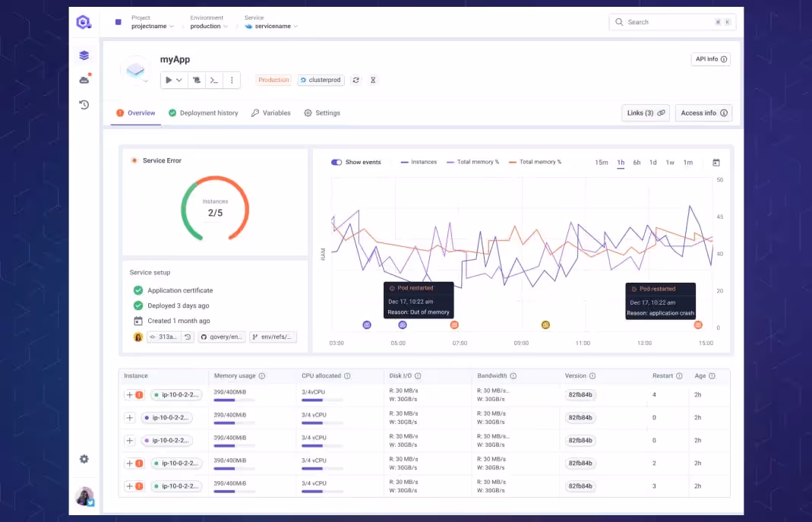
Task: Enable the Show events toggle
Action: point(335,162)
